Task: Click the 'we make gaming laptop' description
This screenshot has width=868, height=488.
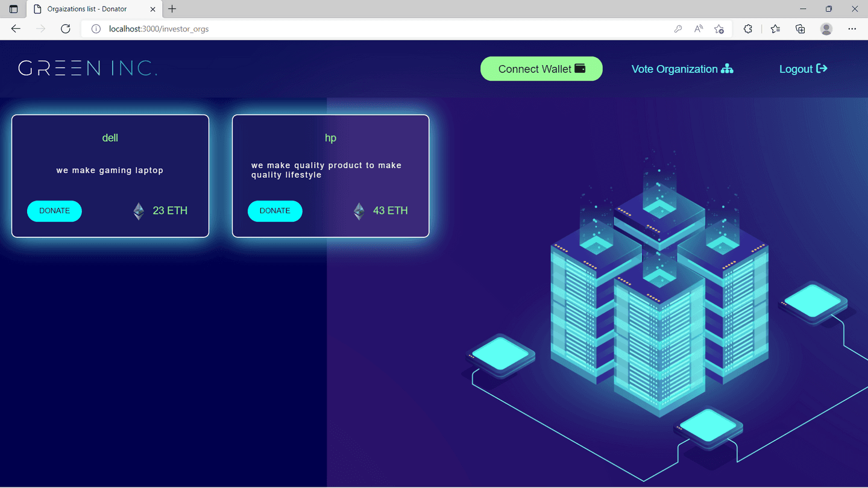Action: (x=110, y=170)
